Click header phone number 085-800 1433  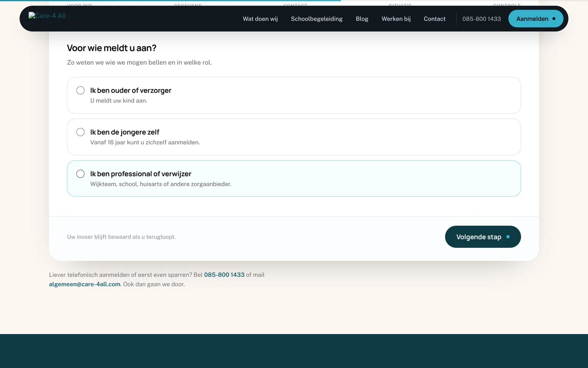tap(481, 19)
